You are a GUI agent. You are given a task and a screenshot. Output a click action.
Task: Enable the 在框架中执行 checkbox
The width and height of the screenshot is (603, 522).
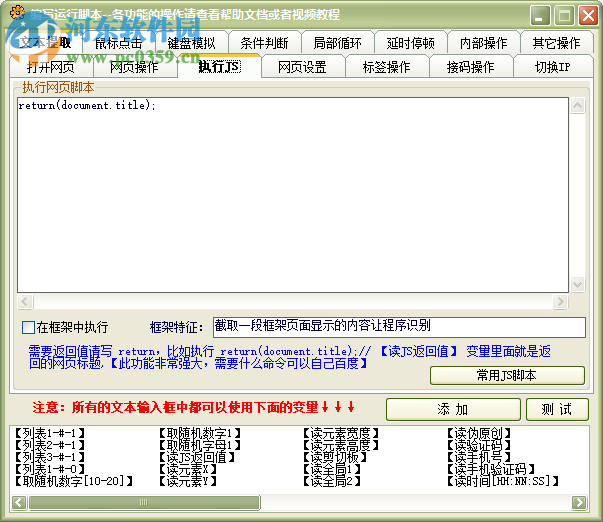(x=28, y=327)
